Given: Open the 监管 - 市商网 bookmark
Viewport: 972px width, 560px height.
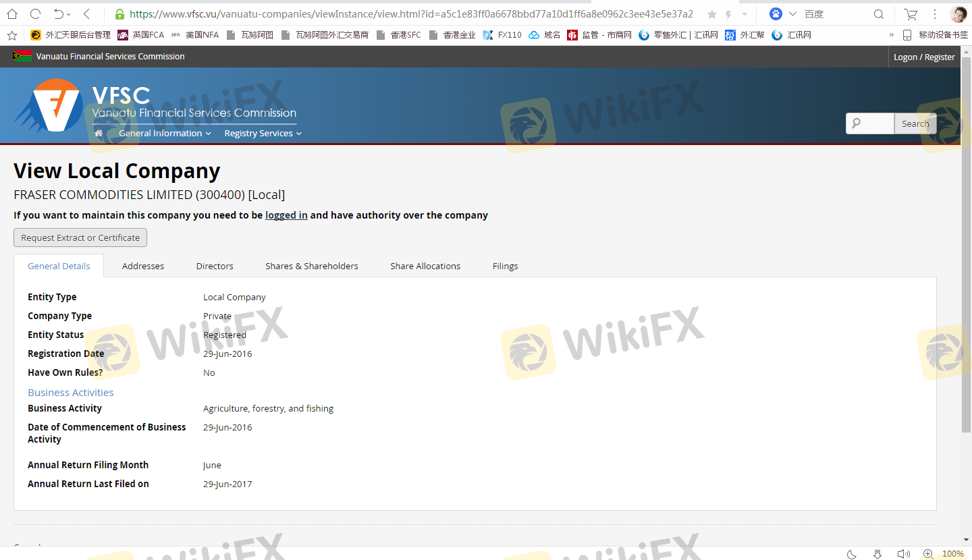Looking at the screenshot, I should pyautogui.click(x=599, y=35).
